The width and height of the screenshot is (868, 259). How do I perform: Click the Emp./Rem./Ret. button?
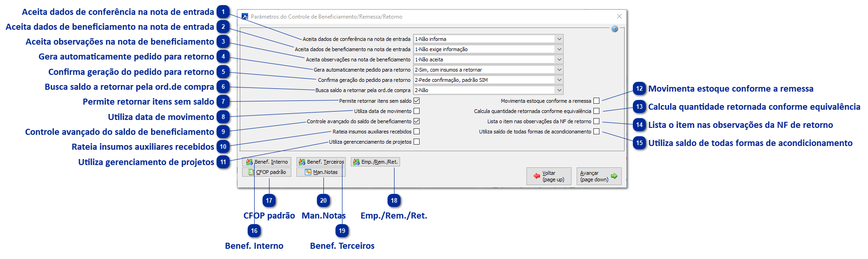point(375,162)
